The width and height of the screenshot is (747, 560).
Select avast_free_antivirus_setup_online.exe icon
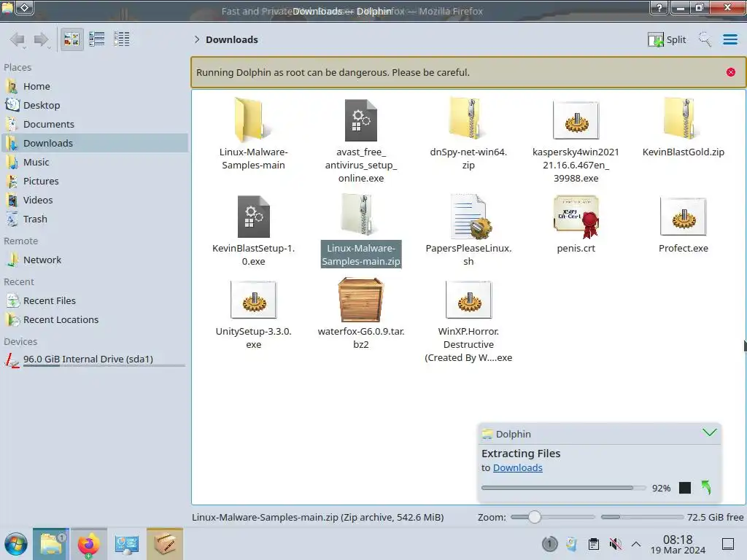click(x=360, y=120)
